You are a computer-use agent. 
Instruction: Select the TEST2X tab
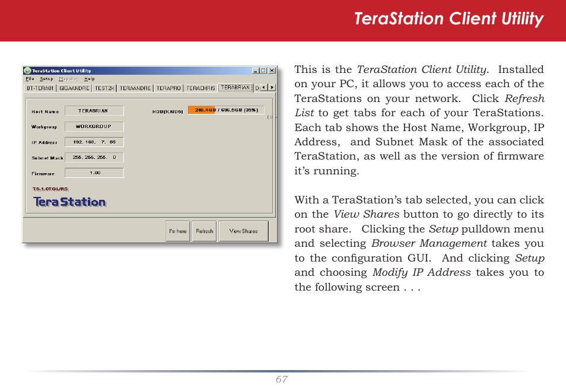point(104,88)
